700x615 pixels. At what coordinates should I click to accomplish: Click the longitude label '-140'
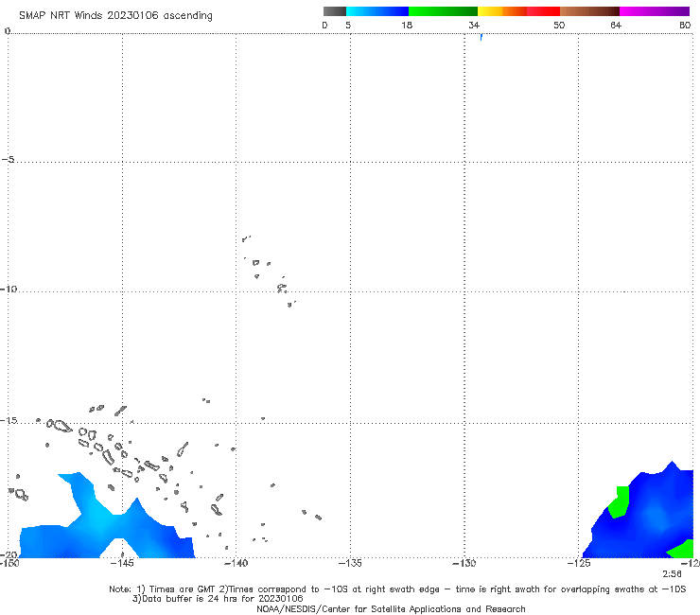tap(236, 563)
